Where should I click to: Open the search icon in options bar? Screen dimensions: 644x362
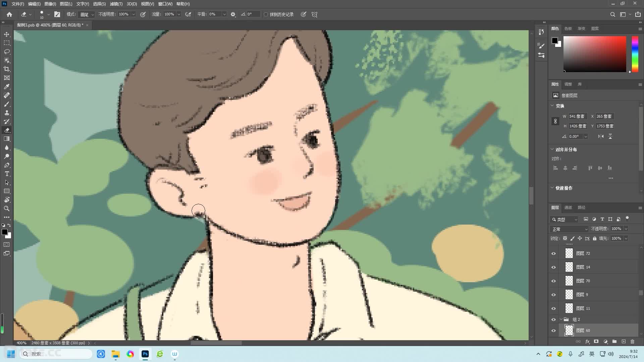pyautogui.click(x=612, y=14)
